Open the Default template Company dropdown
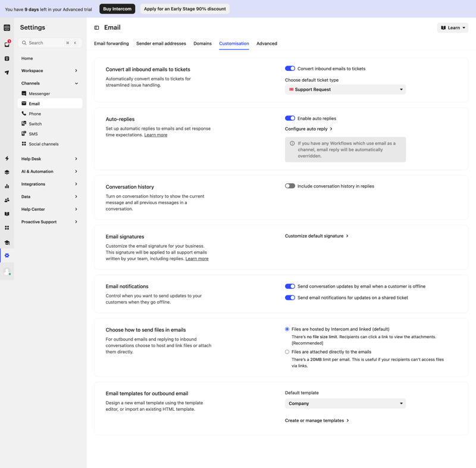Image resolution: width=476 pixels, height=468 pixels. [x=345, y=403]
